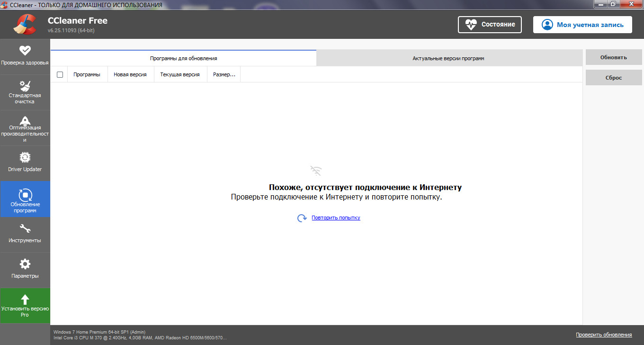The width and height of the screenshot is (644, 345).
Task: Click the heart pulse icon in Состояние
Action: pos(472,25)
